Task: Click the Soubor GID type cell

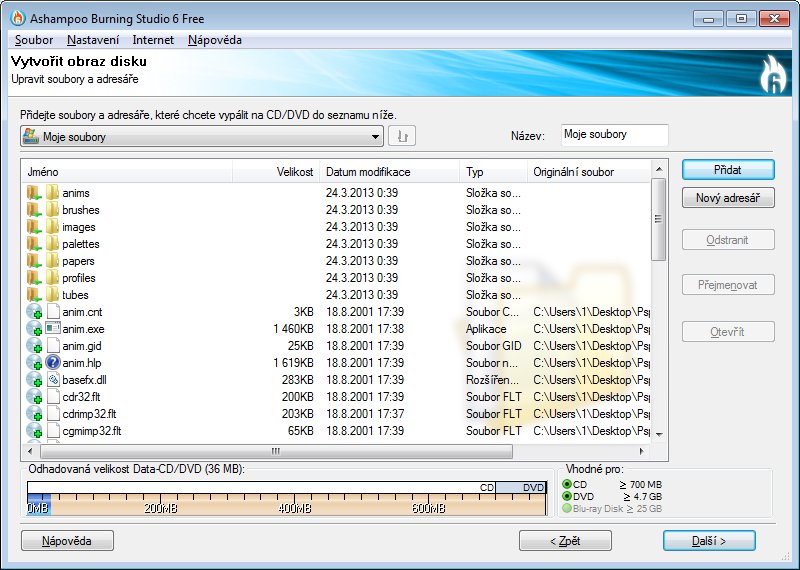Action: (x=493, y=346)
